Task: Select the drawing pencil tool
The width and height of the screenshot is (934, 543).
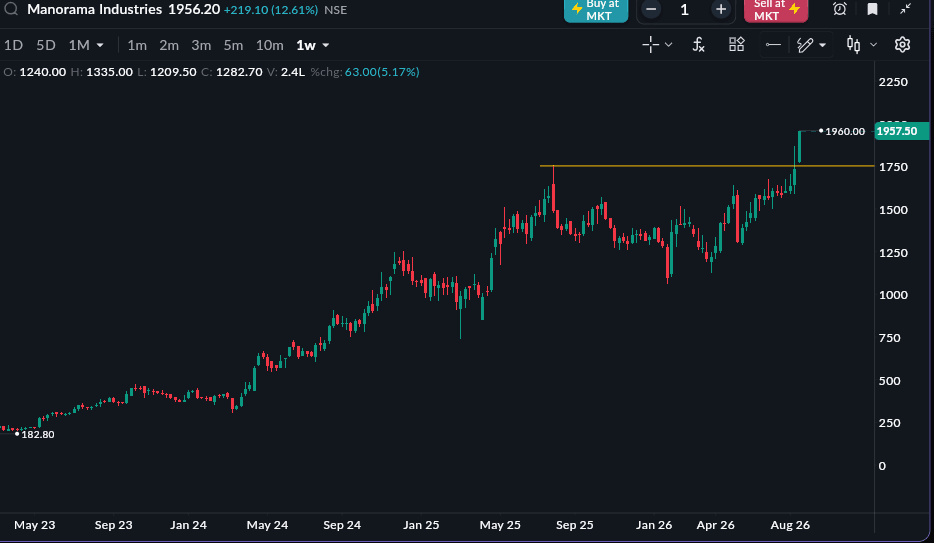Action: click(805, 45)
